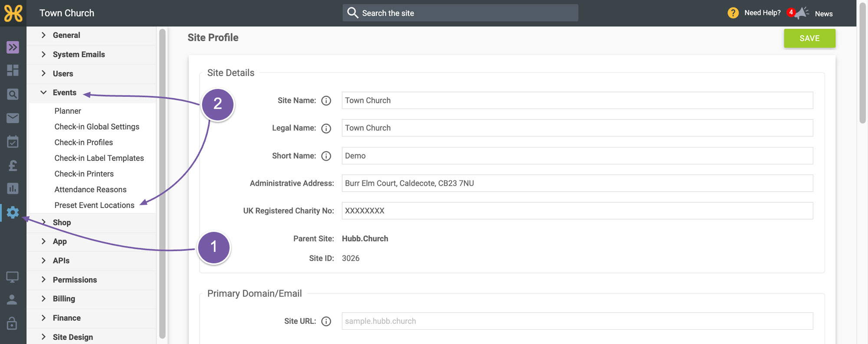
Task: Click the Site ID value 3026
Action: [351, 258]
